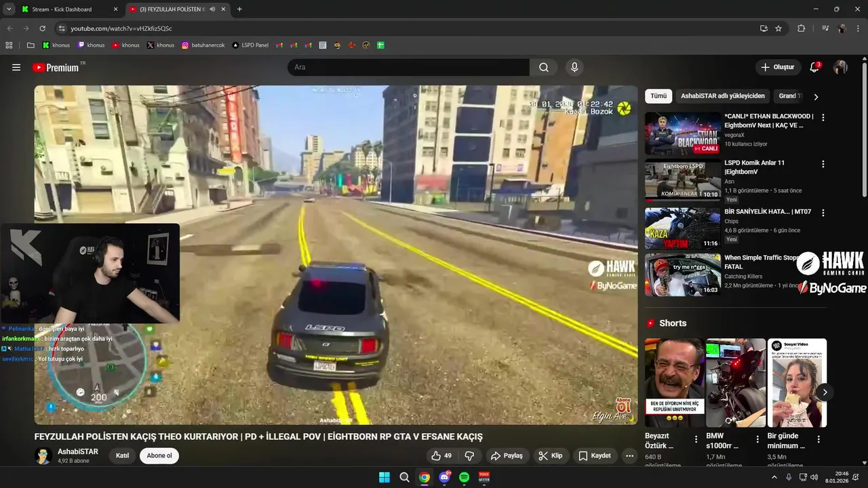Click the Abone ol subscribe button

[159, 455]
